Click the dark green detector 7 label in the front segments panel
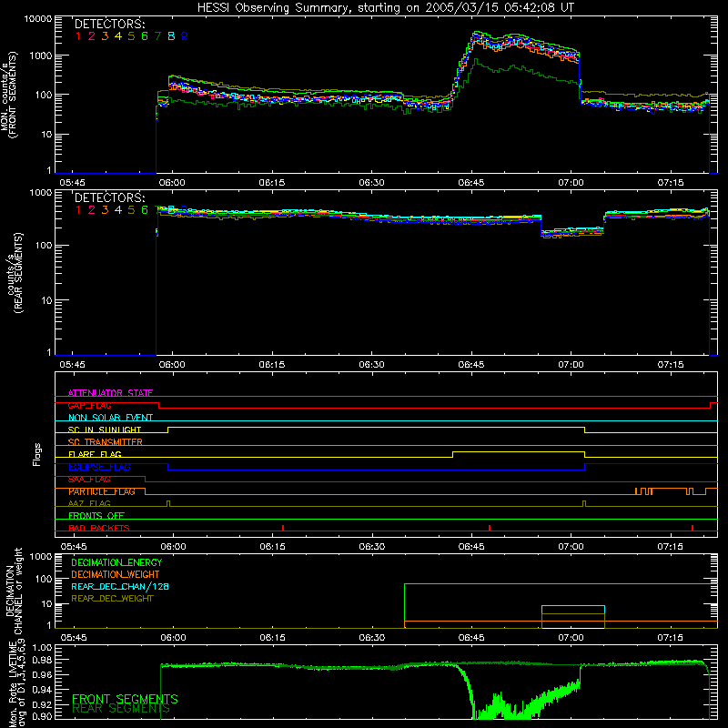The width and height of the screenshot is (728, 728). (x=157, y=36)
